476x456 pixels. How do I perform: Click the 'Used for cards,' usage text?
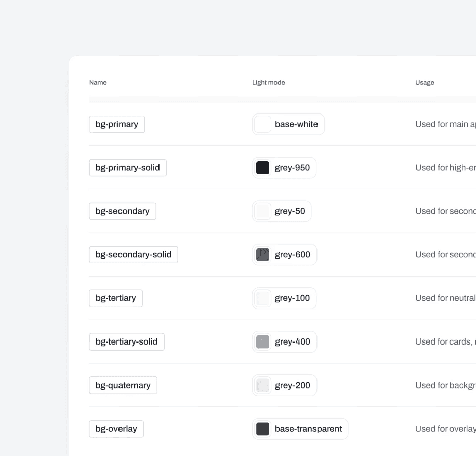(445, 342)
